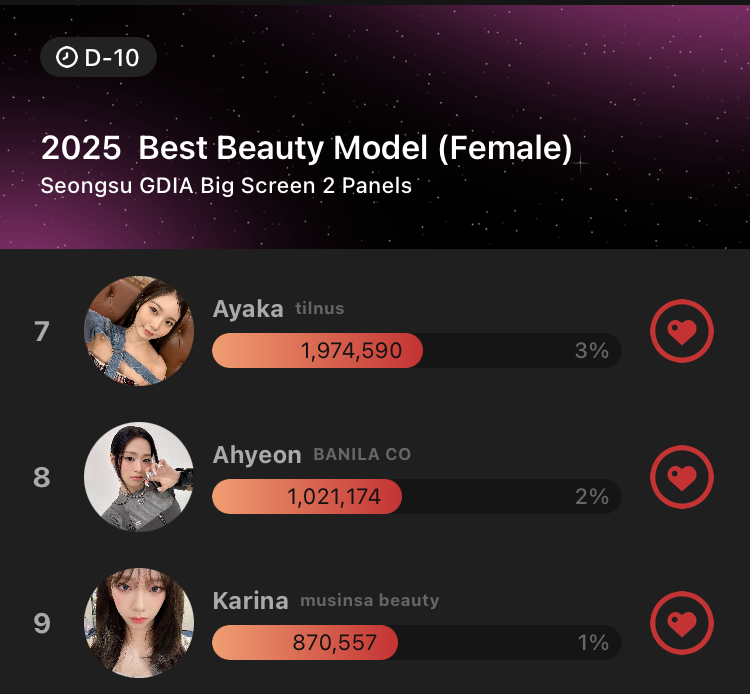Tap Karina's heart vote icon

point(682,623)
